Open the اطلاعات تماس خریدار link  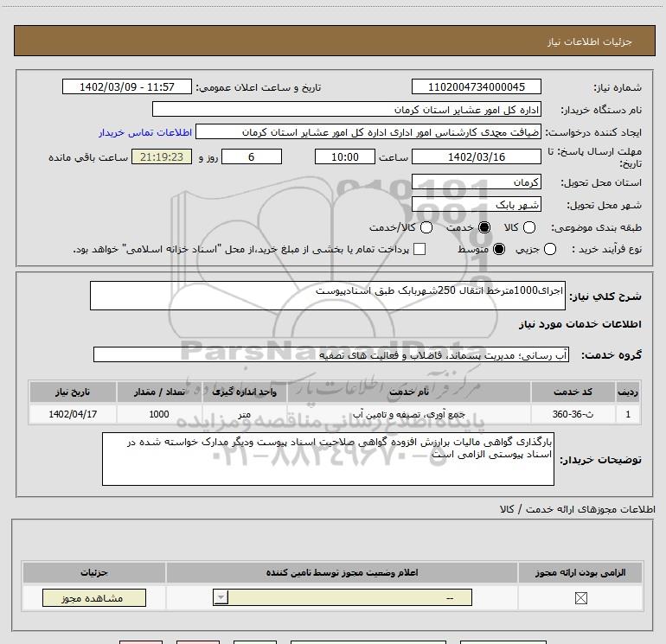pos(145,132)
